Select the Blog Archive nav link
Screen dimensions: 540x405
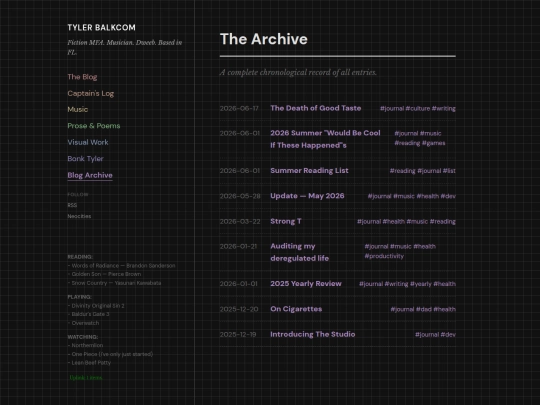click(90, 175)
